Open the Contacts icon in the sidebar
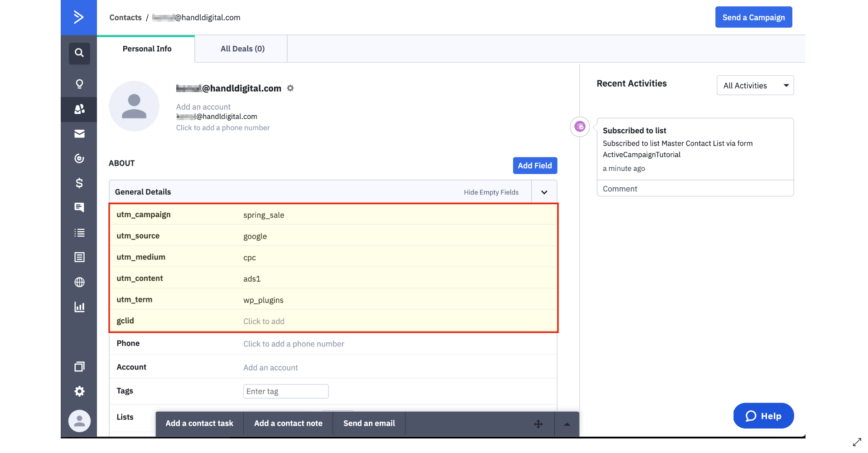Viewport: 868px width, 453px height. (79, 109)
